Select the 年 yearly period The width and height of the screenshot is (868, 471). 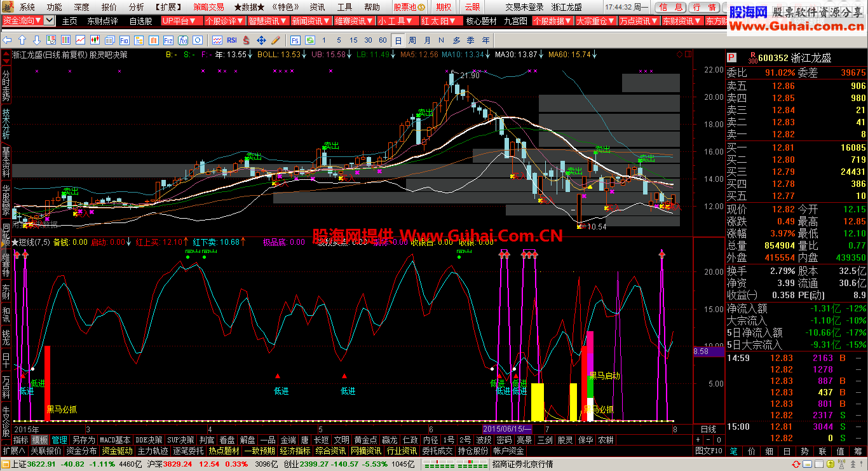click(485, 40)
